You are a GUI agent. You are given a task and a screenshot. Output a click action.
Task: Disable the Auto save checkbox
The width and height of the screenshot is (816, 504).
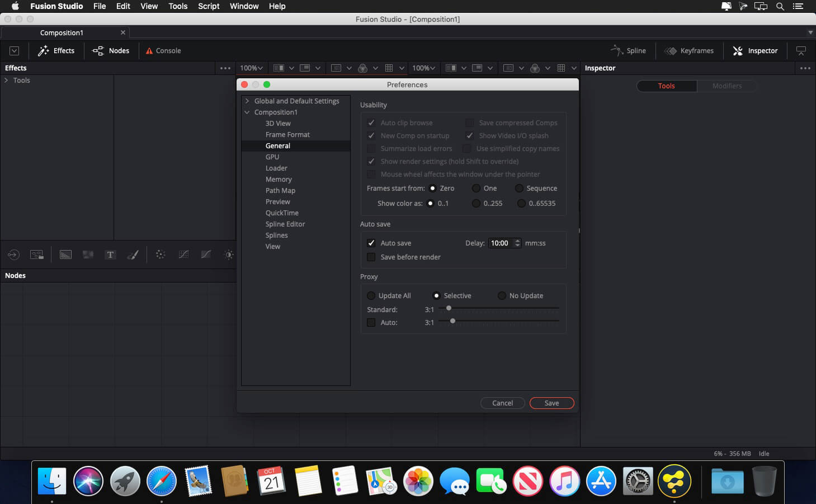[x=371, y=243]
